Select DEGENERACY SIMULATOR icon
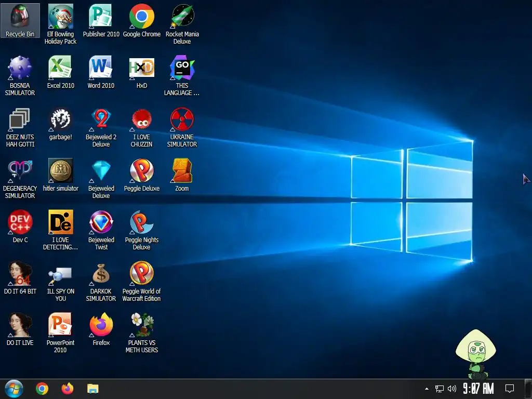Image resolution: width=532 pixels, height=399 pixels. pos(20,179)
